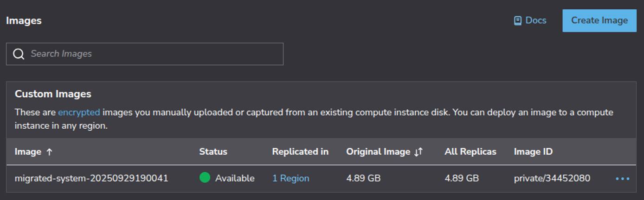Follow the "encrypted" hyperlink
This screenshot has width=644, height=200.
pyautogui.click(x=79, y=112)
